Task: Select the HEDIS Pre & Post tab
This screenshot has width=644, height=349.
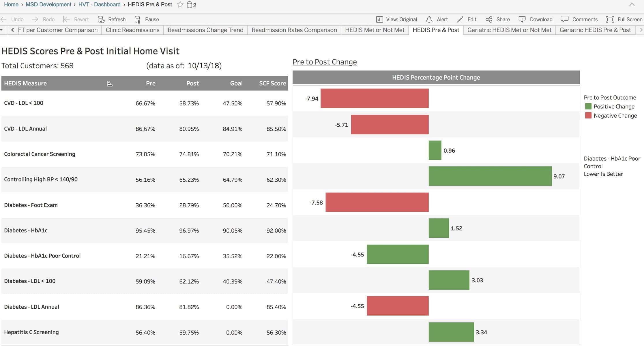Action: click(x=436, y=30)
